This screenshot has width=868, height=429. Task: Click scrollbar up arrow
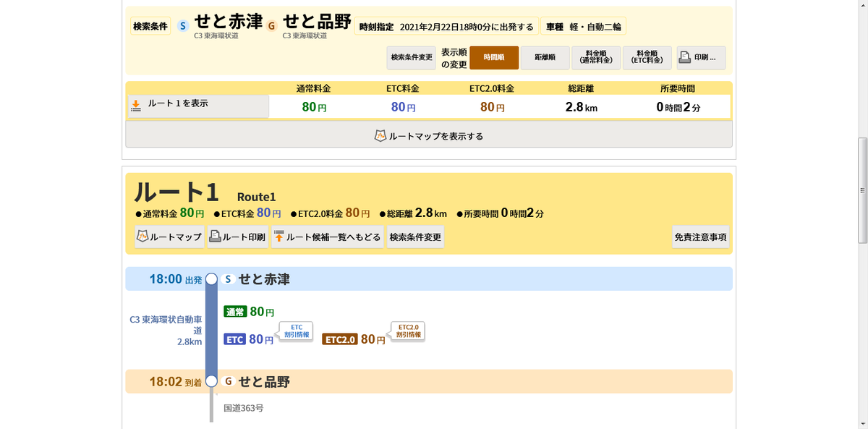pyautogui.click(x=861, y=5)
